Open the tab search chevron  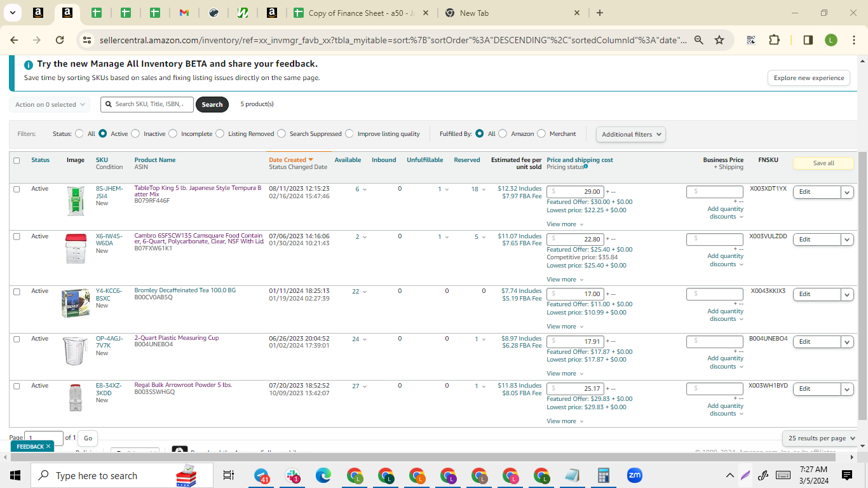pyautogui.click(x=12, y=13)
